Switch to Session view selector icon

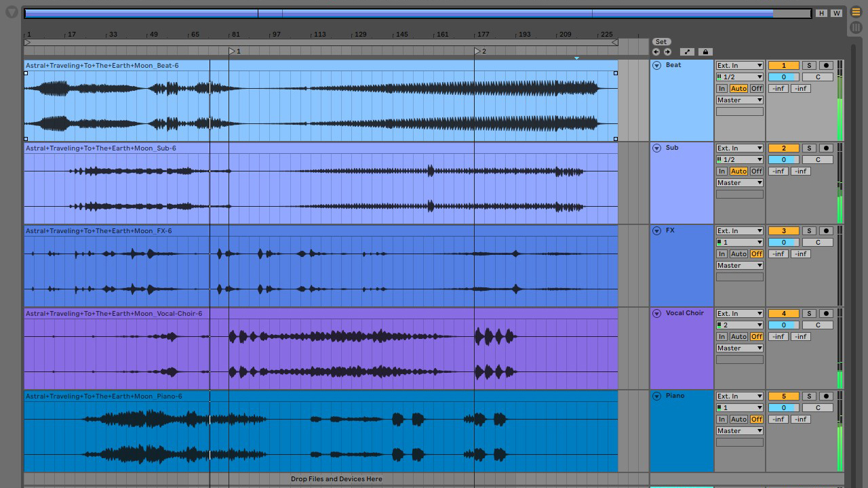(856, 27)
